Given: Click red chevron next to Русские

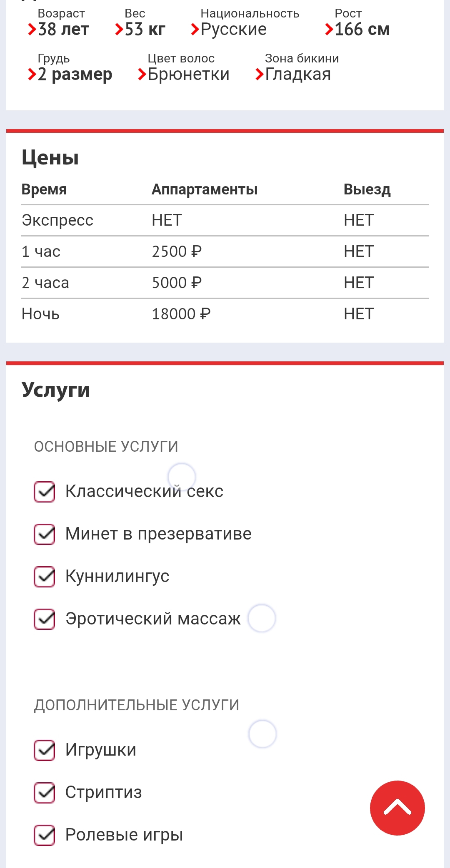Looking at the screenshot, I should pyautogui.click(x=195, y=30).
